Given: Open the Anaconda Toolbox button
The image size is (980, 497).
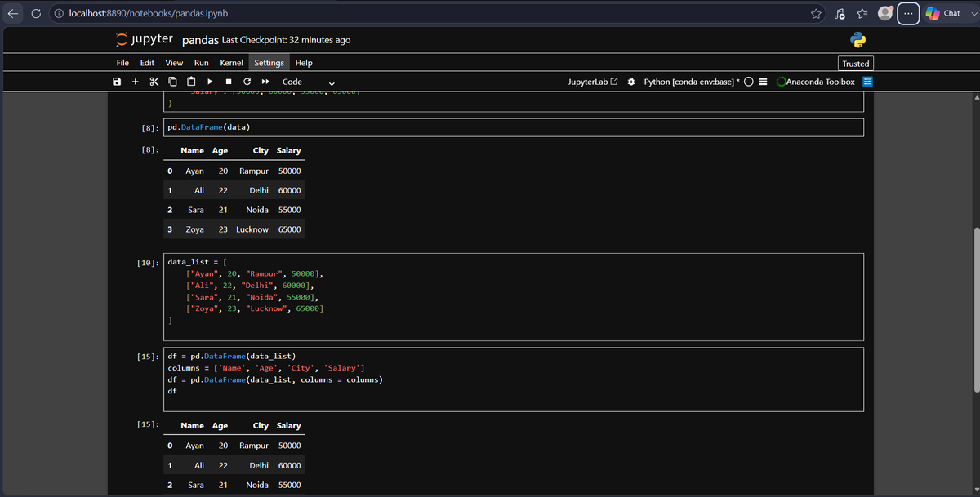Looking at the screenshot, I should pos(816,82).
